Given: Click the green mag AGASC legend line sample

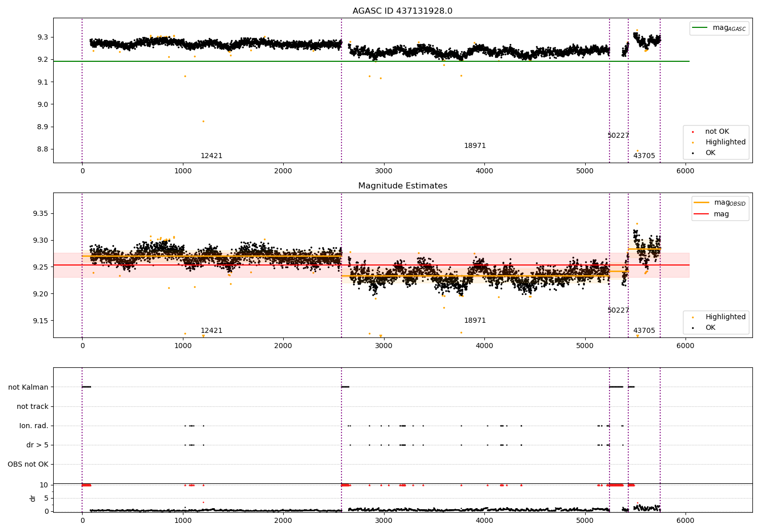Looking at the screenshot, I should tap(700, 28).
